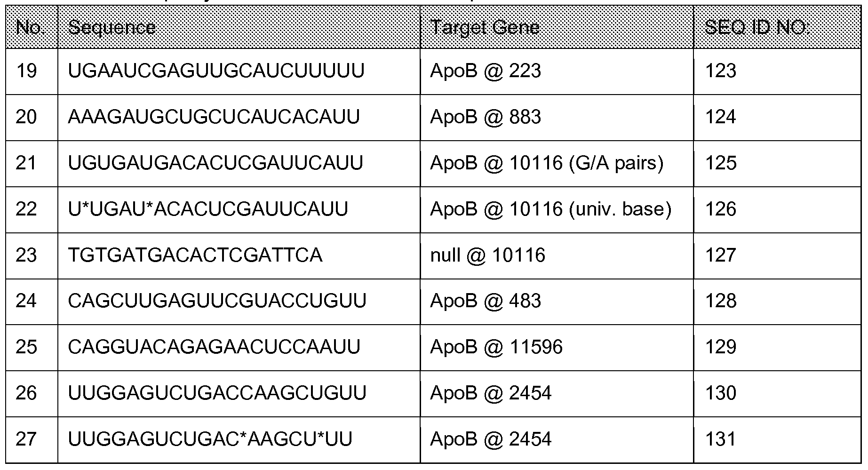The image size is (868, 470).
Task: Click SEQ ID number 123
Action: [x=721, y=71]
